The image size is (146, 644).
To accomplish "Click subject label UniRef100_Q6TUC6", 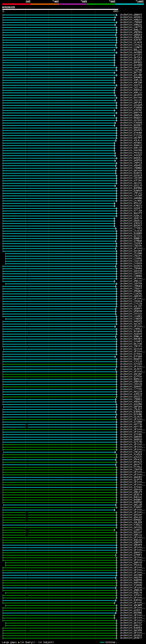I will (x=131, y=58).
